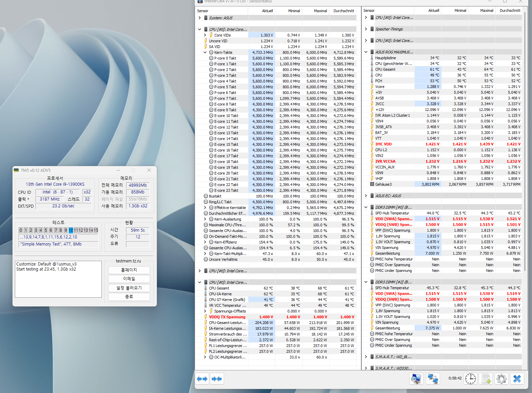
Task: Click the TM5 memory chip title icon
Action: [16, 170]
